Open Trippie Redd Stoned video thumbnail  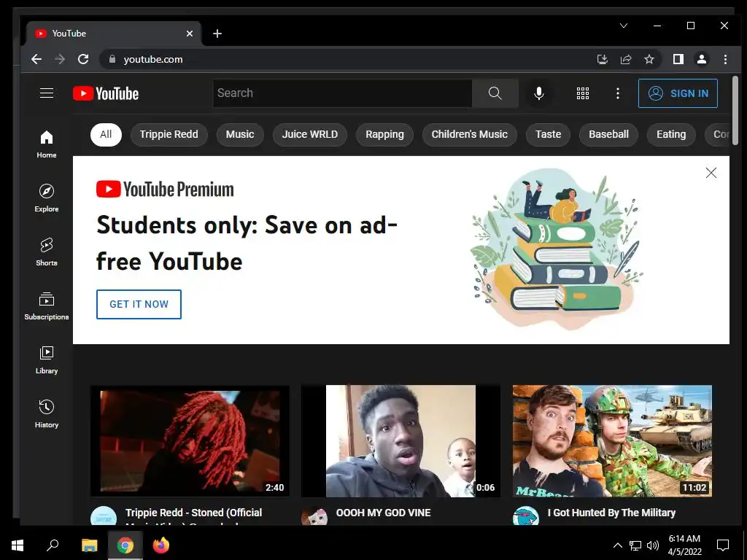(x=190, y=441)
